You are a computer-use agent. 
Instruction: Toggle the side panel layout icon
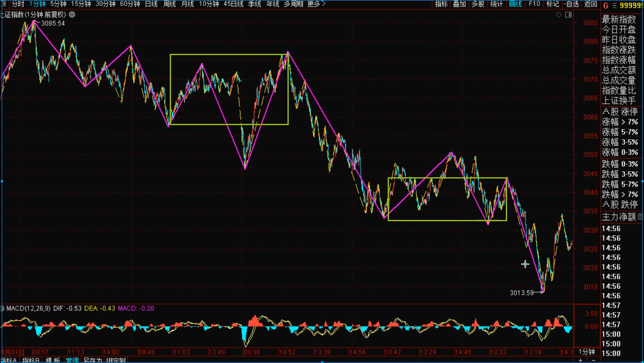point(569,15)
